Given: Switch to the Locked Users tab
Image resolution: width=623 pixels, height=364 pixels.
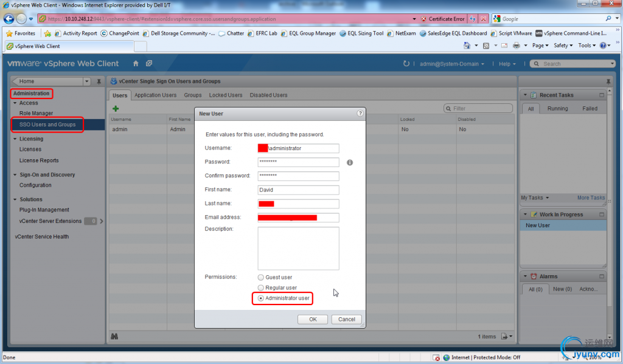Looking at the screenshot, I should click(226, 95).
